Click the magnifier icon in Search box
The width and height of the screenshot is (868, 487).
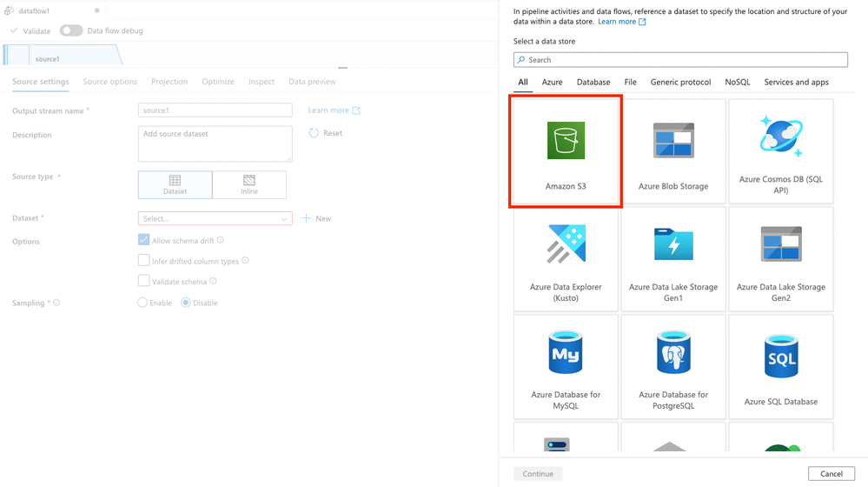click(x=521, y=60)
